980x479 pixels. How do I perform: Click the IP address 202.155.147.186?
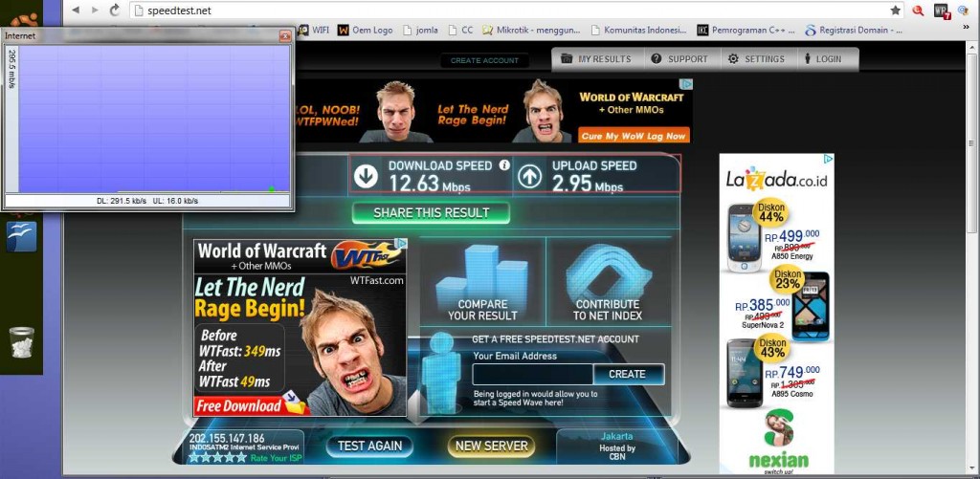226,439
